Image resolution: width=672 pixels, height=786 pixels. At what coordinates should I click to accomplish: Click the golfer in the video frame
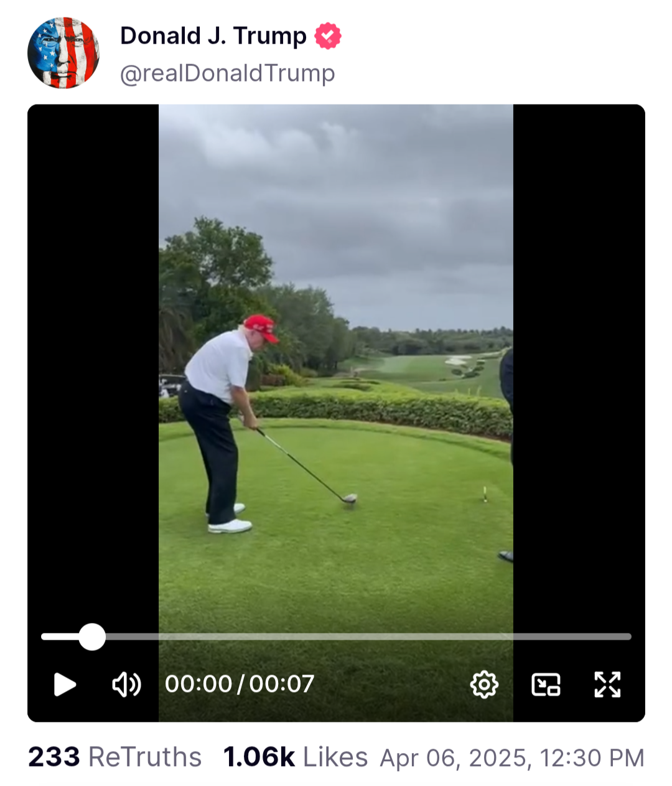coord(224,423)
